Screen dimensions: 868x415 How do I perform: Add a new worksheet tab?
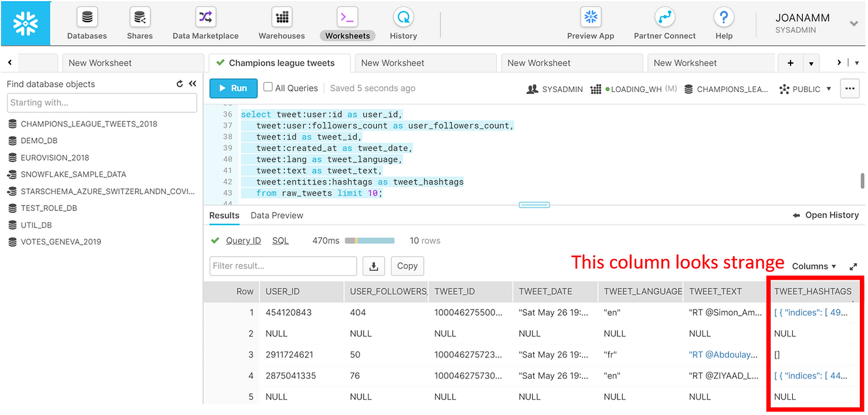point(790,63)
